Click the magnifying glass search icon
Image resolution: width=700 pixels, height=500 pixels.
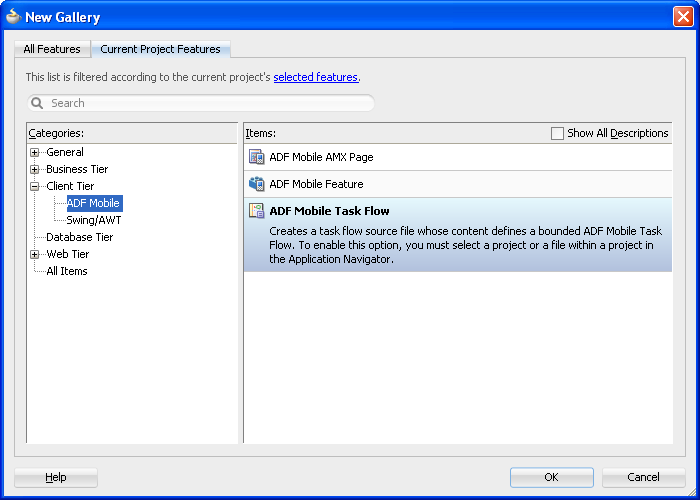(37, 103)
